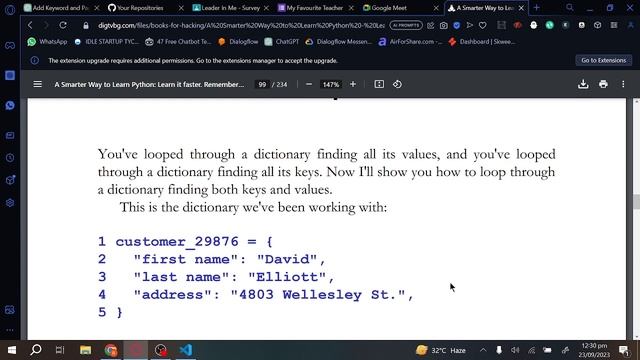Open the blue shield ad blocker icon
This screenshot has width=640, height=360.
pos(457,25)
